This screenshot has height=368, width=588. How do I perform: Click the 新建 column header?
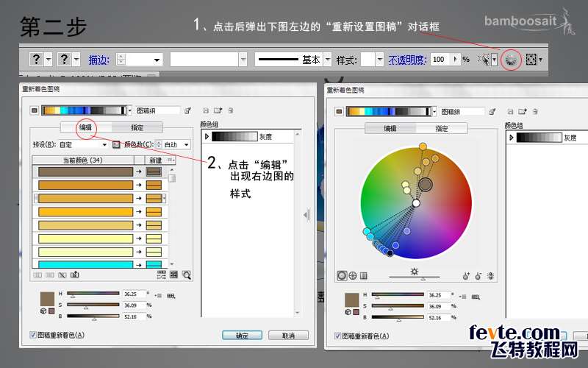click(x=156, y=160)
